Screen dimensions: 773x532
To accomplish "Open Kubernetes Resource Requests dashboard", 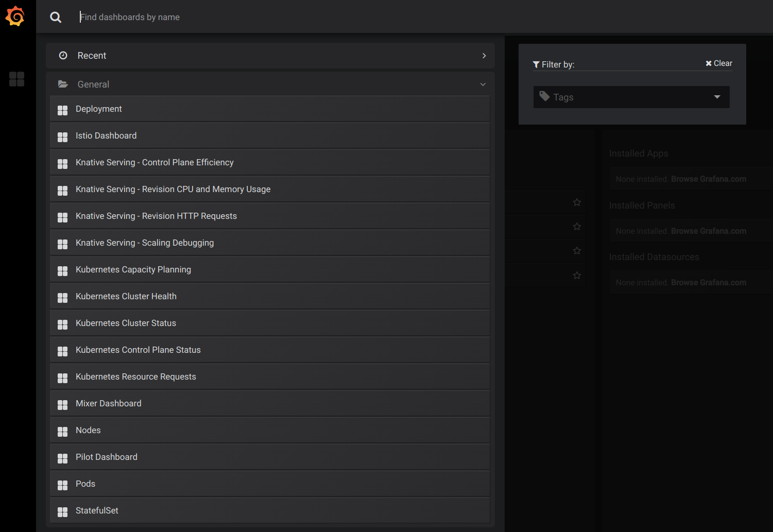I will [270, 377].
